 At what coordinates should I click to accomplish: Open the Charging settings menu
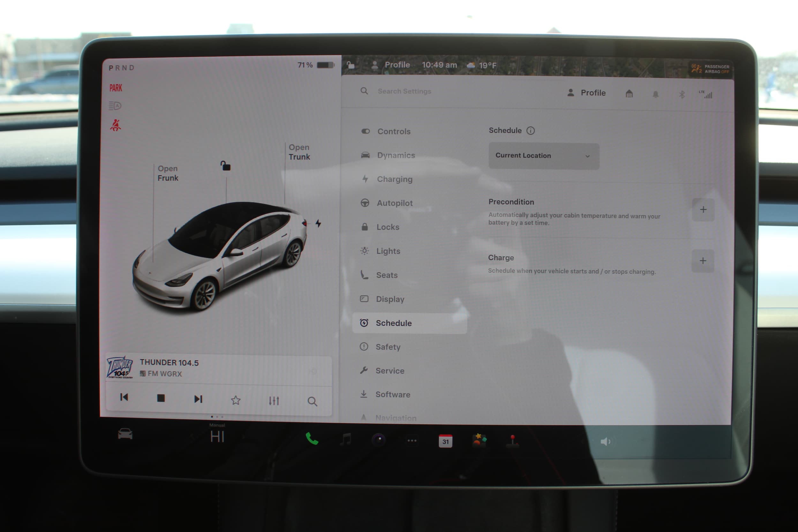[394, 179]
